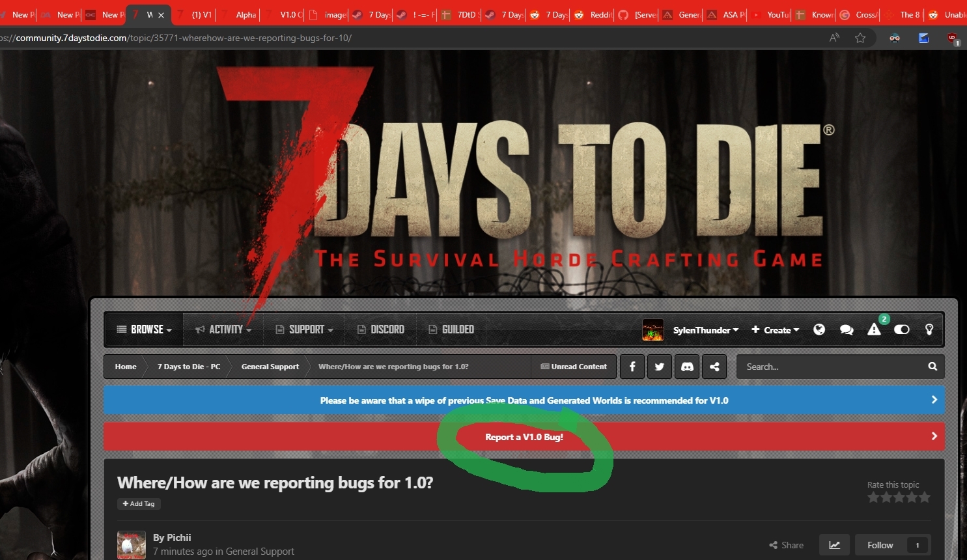The image size is (967, 560).
Task: Switch to the Known browser tab
Action: [x=815, y=15]
